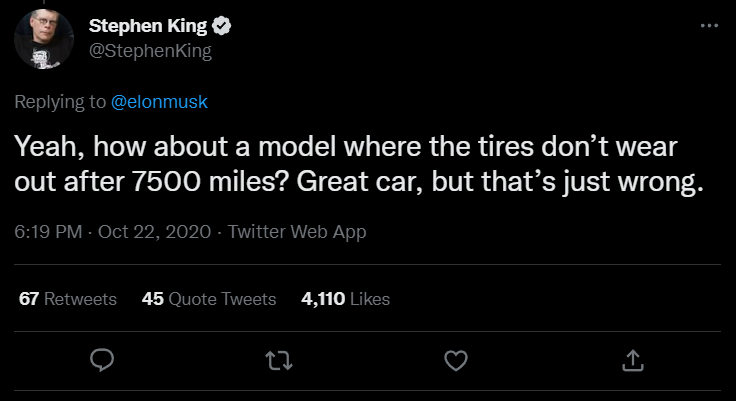View the 67 Retweets list
The width and height of the screenshot is (736, 401).
[68, 298]
